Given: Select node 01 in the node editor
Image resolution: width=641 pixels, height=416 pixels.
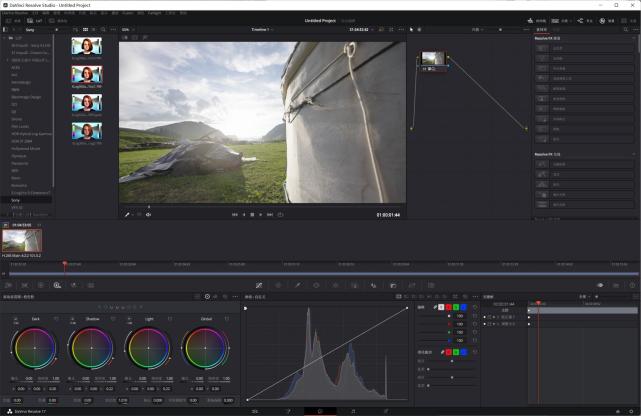Looking at the screenshot, I should [432, 60].
